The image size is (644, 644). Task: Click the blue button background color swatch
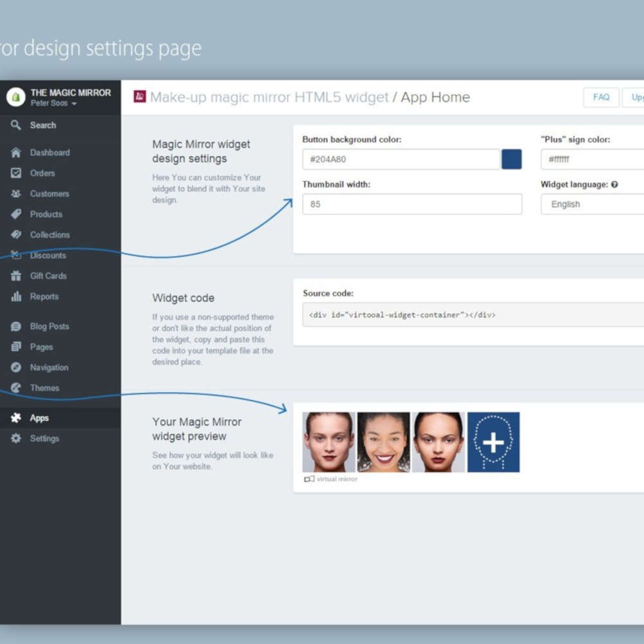click(x=511, y=159)
